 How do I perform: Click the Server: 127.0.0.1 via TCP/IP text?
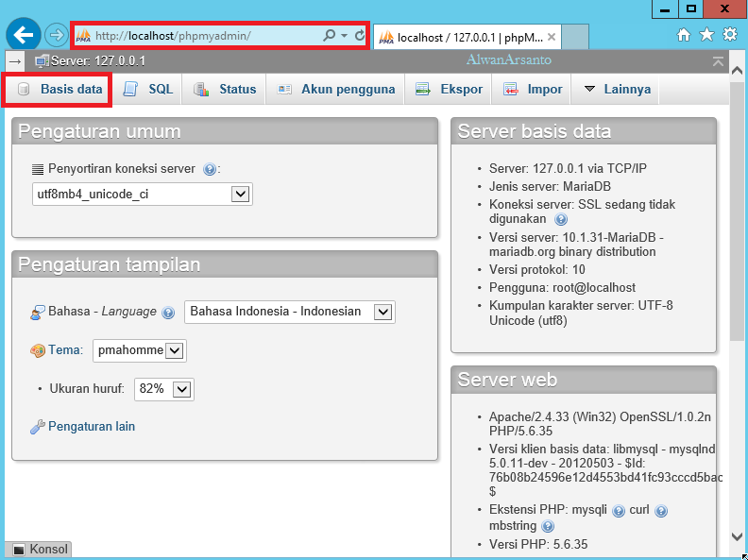(568, 168)
